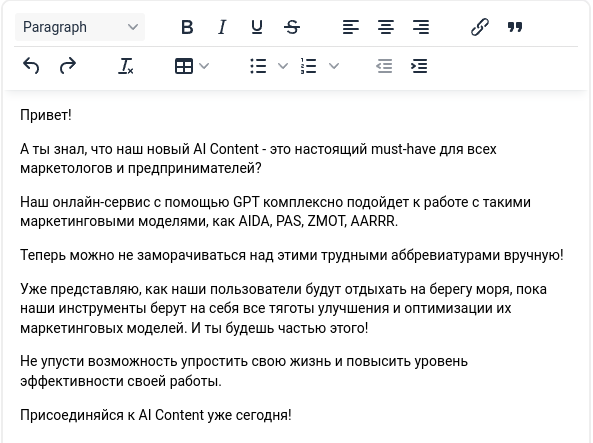Toggle Strikethrough formatting

(292, 27)
